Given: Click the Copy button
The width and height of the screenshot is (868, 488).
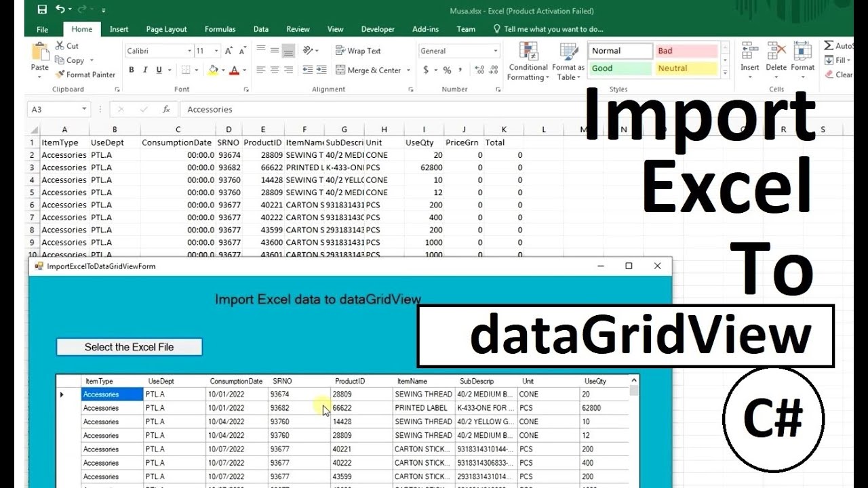Looking at the screenshot, I should coord(70,60).
